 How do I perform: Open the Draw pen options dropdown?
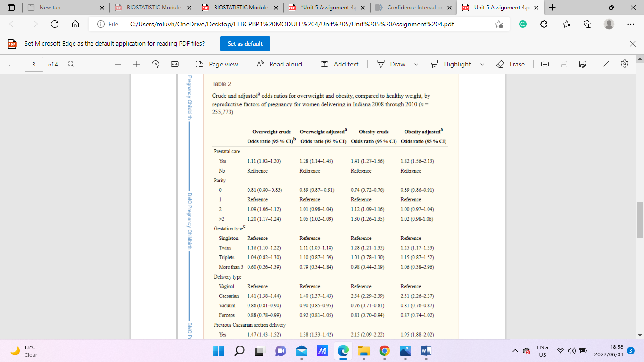coord(415,64)
